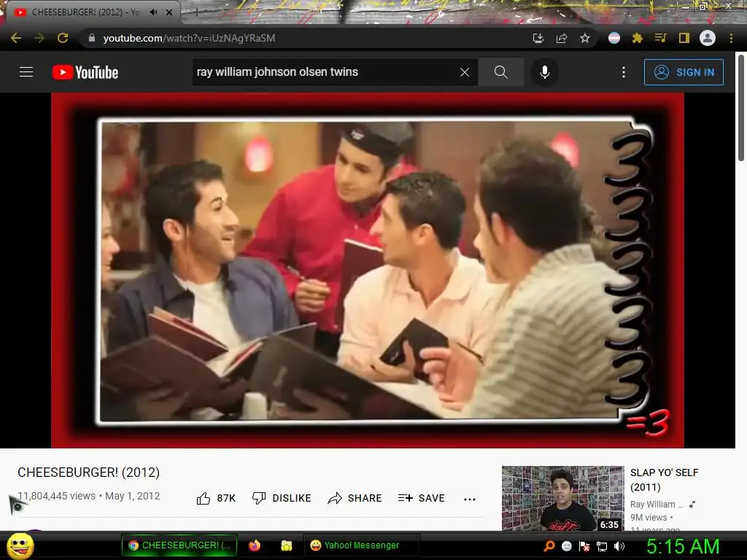Screen dimensions: 747x560
Task: Like the video (87K thumbs up)
Action: pos(216,498)
